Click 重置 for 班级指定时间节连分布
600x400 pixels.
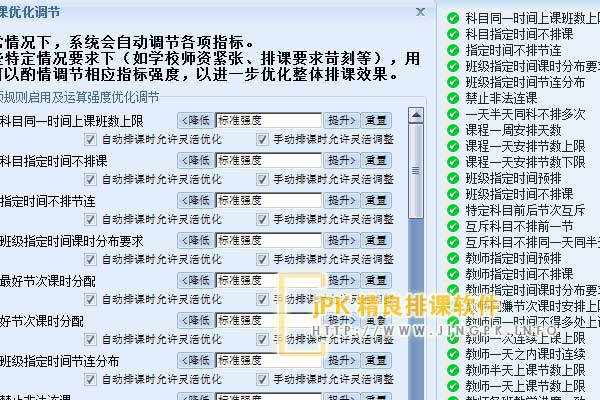click(x=376, y=360)
